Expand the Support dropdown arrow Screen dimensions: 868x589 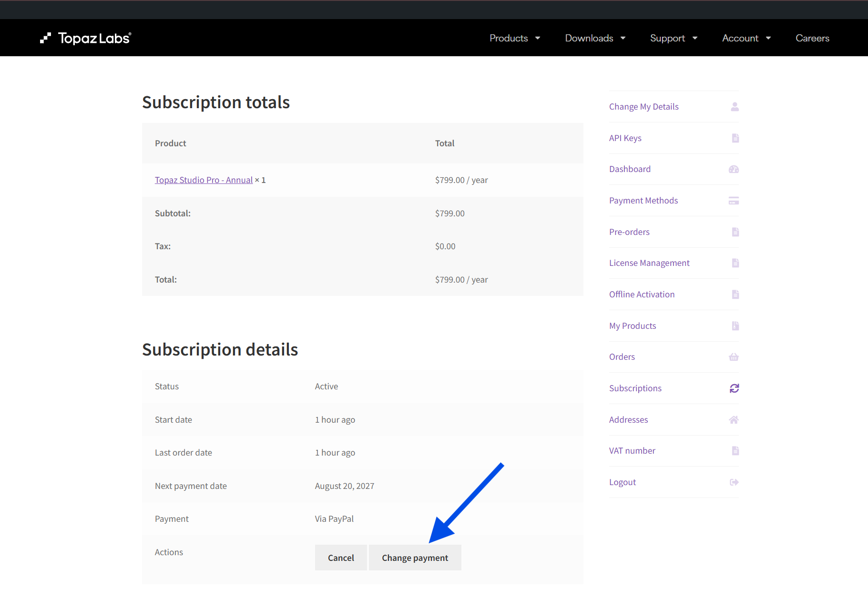pos(695,38)
